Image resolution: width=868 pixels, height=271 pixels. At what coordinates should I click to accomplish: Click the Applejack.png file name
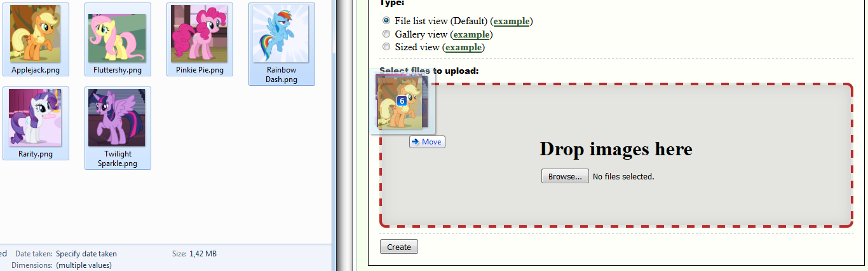36,70
